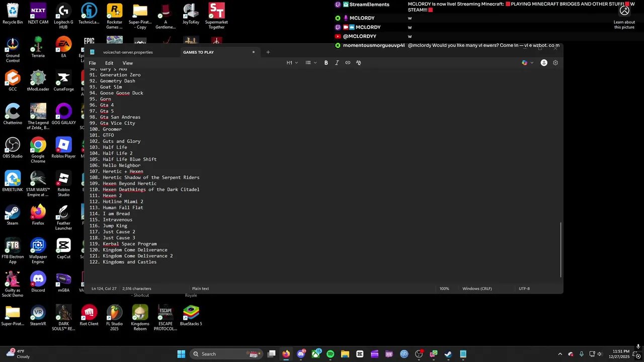Click the account profile icon in Notepad
Viewport: 644px width, 362px height.
[x=544, y=63]
